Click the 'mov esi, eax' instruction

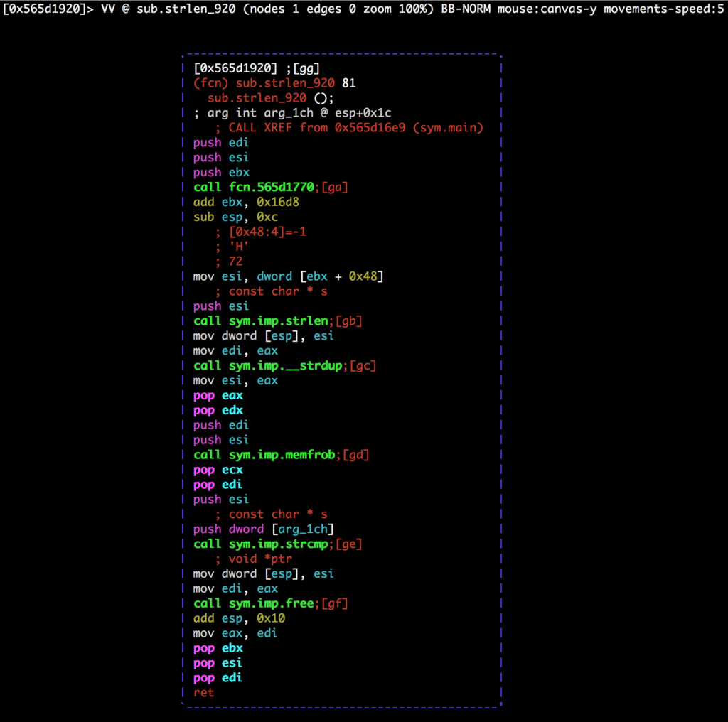[x=235, y=380]
